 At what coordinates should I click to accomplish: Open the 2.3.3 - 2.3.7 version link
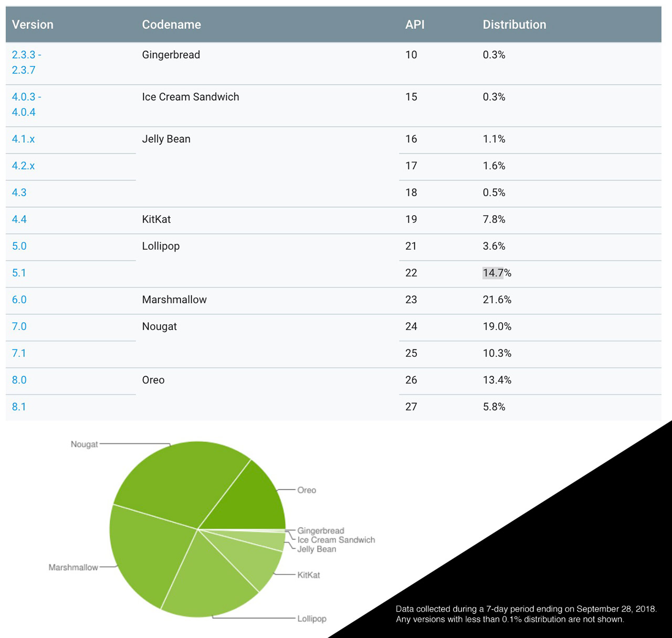pos(26,62)
